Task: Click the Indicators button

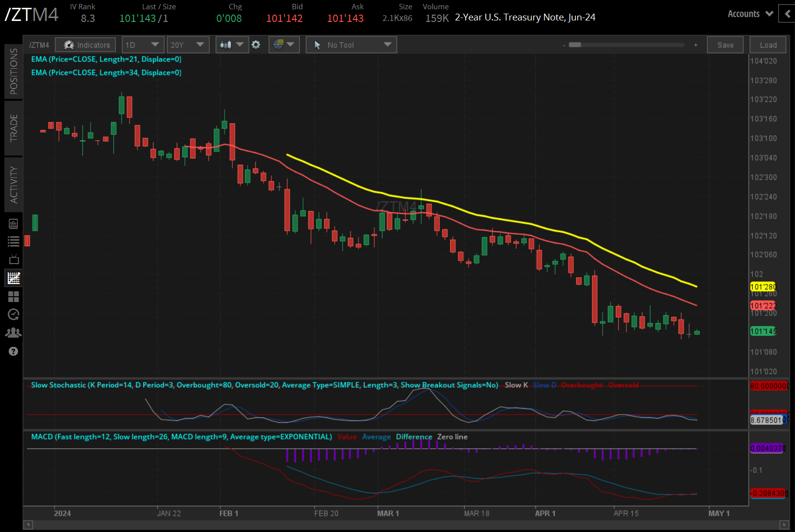Action: (86, 45)
